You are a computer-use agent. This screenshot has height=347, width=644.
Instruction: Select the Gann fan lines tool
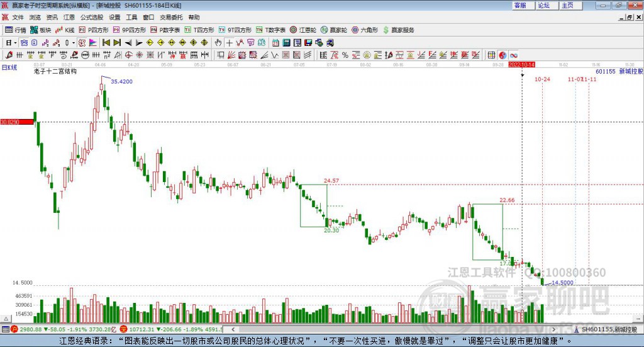(x=231, y=55)
